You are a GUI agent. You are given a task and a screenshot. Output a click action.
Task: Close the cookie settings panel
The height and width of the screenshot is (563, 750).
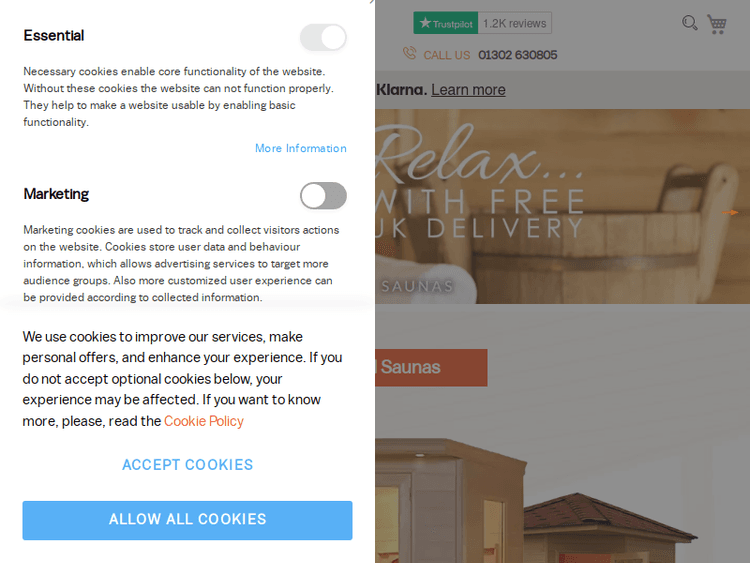(x=372, y=2)
